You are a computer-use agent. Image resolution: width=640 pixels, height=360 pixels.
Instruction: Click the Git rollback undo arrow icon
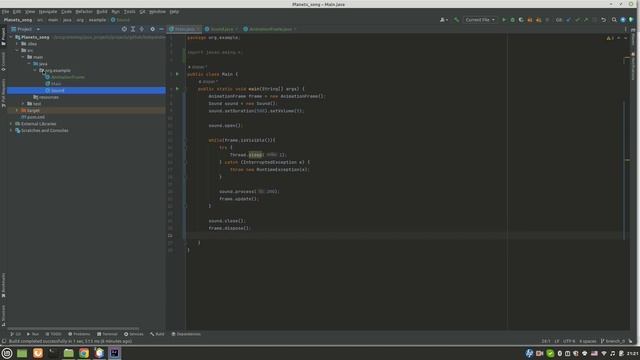[603, 20]
